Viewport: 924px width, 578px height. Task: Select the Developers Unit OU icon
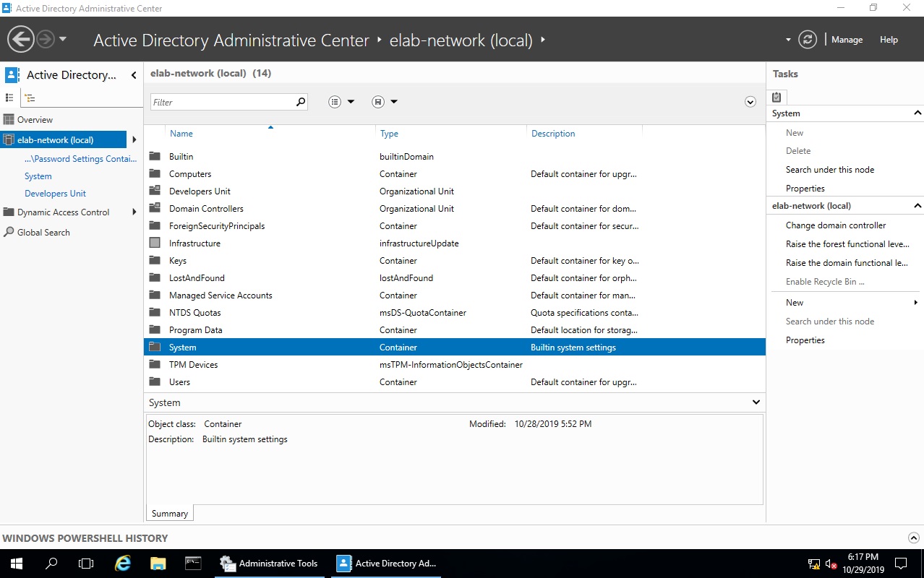[155, 191]
